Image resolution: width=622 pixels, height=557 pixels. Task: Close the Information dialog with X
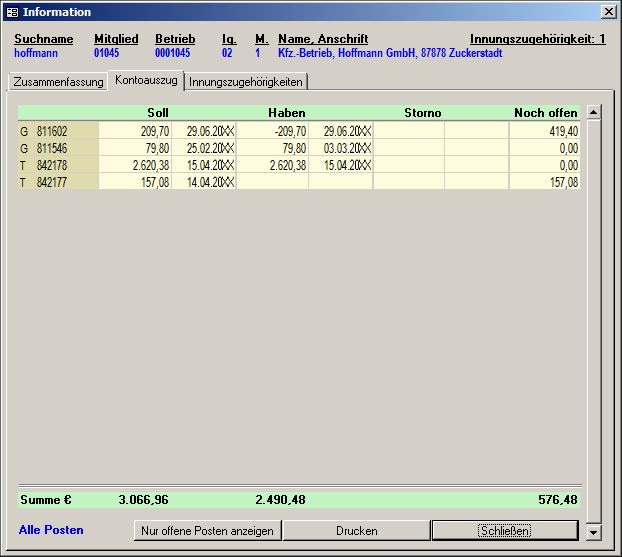point(607,12)
